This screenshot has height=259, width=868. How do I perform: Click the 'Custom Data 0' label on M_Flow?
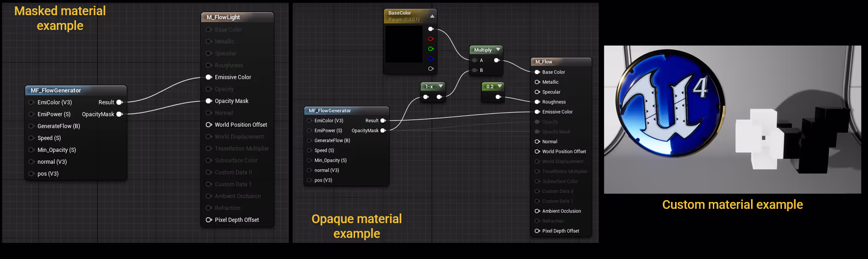click(558, 191)
